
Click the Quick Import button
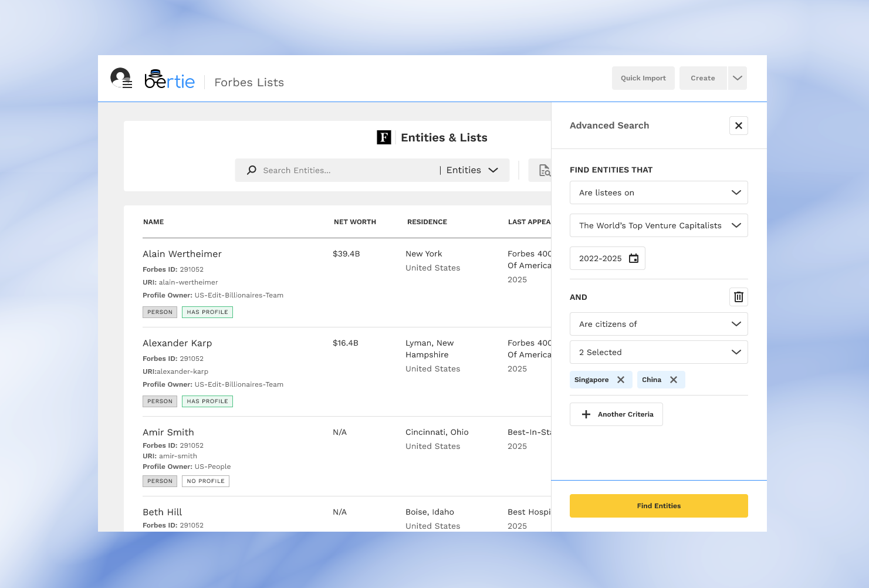pos(643,78)
